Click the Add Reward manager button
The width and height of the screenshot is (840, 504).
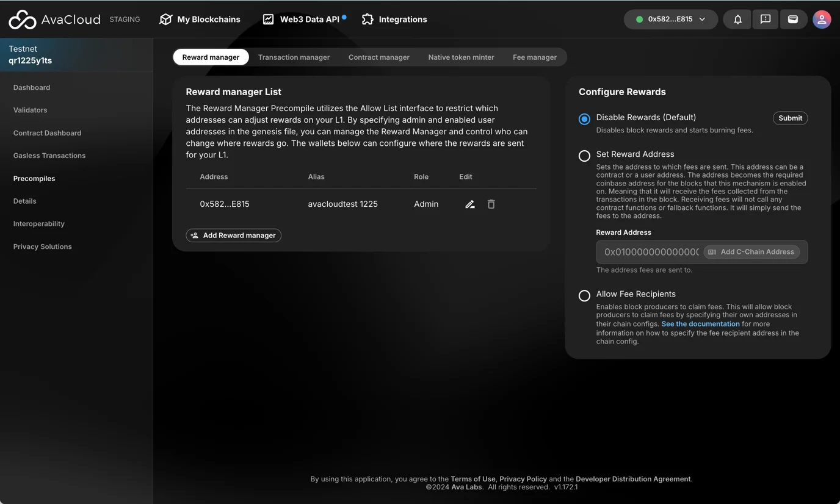coord(233,236)
